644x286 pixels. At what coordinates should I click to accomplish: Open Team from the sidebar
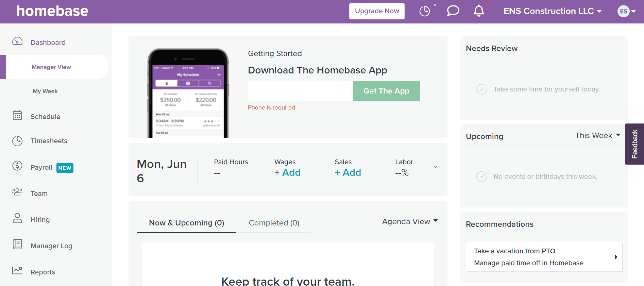39,194
